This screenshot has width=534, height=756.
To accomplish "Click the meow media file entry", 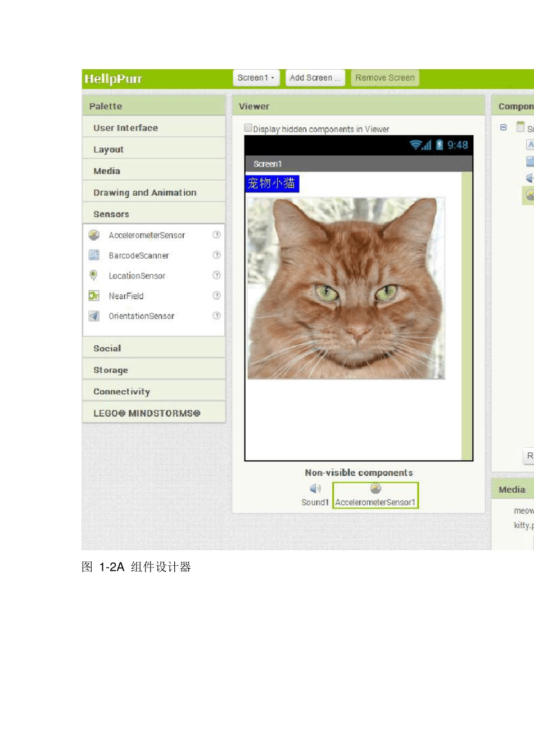I will [524, 511].
